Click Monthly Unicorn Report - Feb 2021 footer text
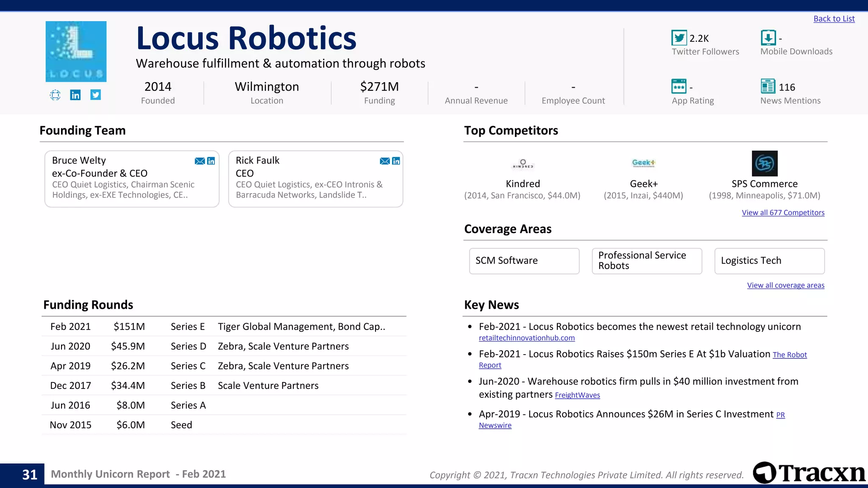Screen dimensions: 868x488 [138, 474]
